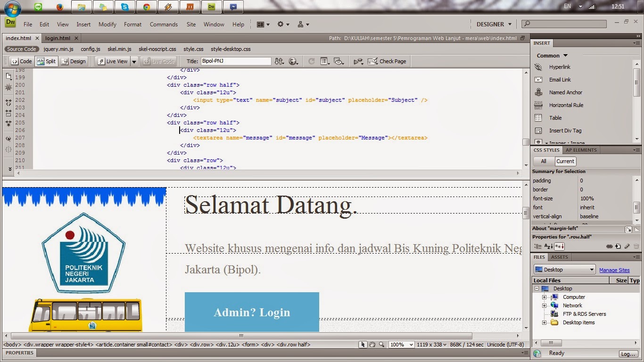Toggle Live View on
The image size is (644, 362).
click(112, 61)
